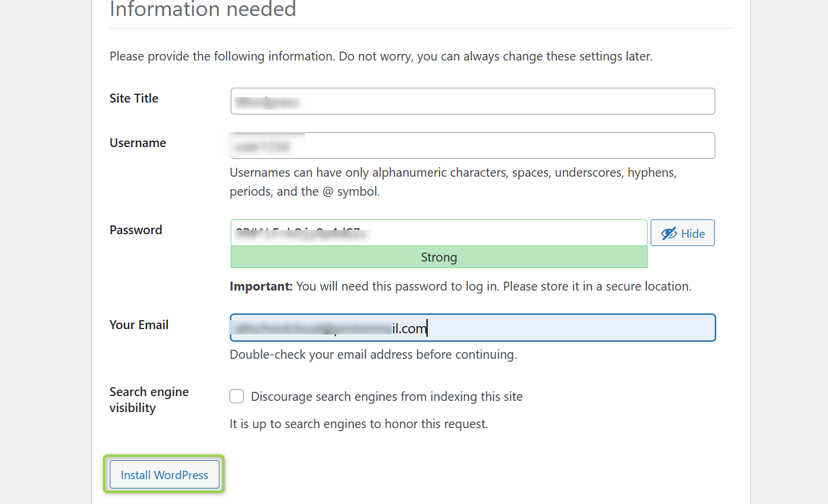The width and height of the screenshot is (828, 504).
Task: Click the Username label
Action: 138,143
